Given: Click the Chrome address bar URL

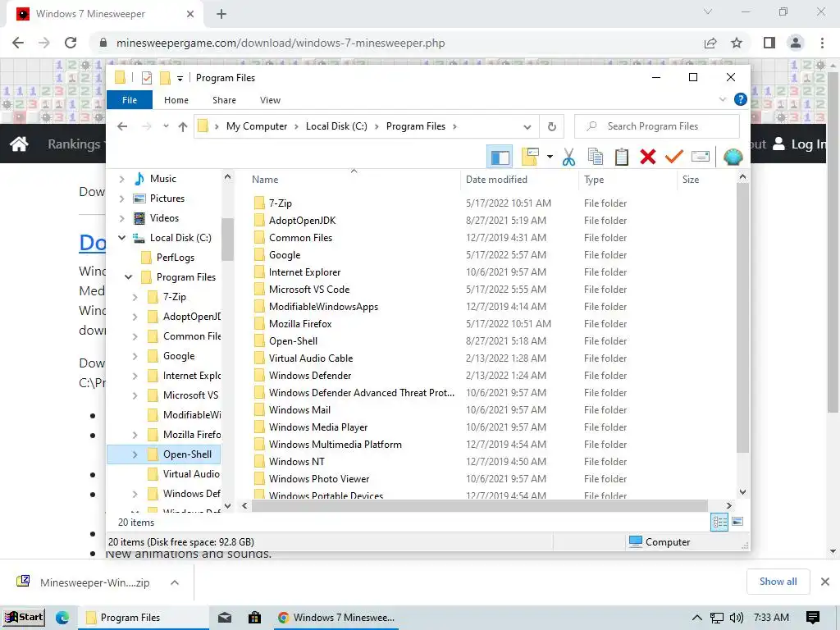Looking at the screenshot, I should [x=281, y=43].
